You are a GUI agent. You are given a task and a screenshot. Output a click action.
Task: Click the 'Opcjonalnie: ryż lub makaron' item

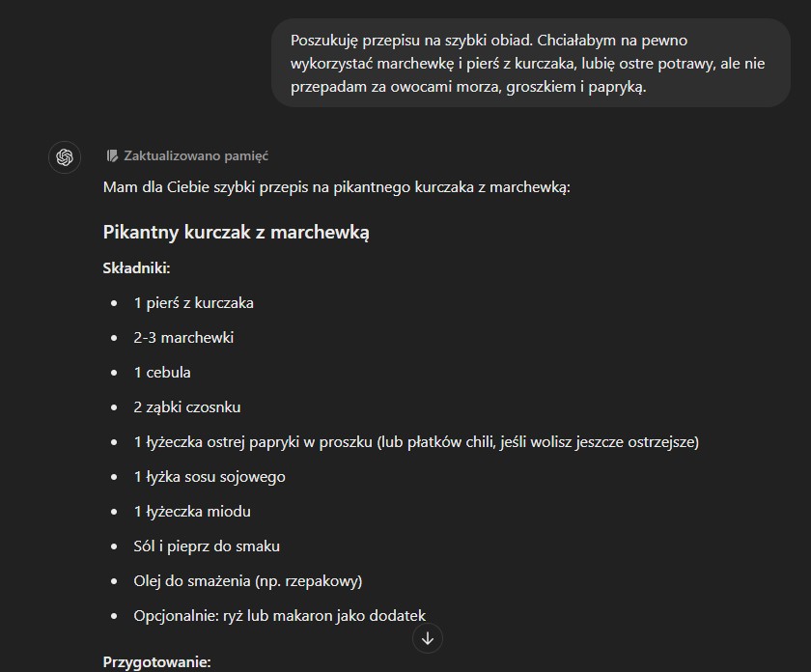point(279,616)
